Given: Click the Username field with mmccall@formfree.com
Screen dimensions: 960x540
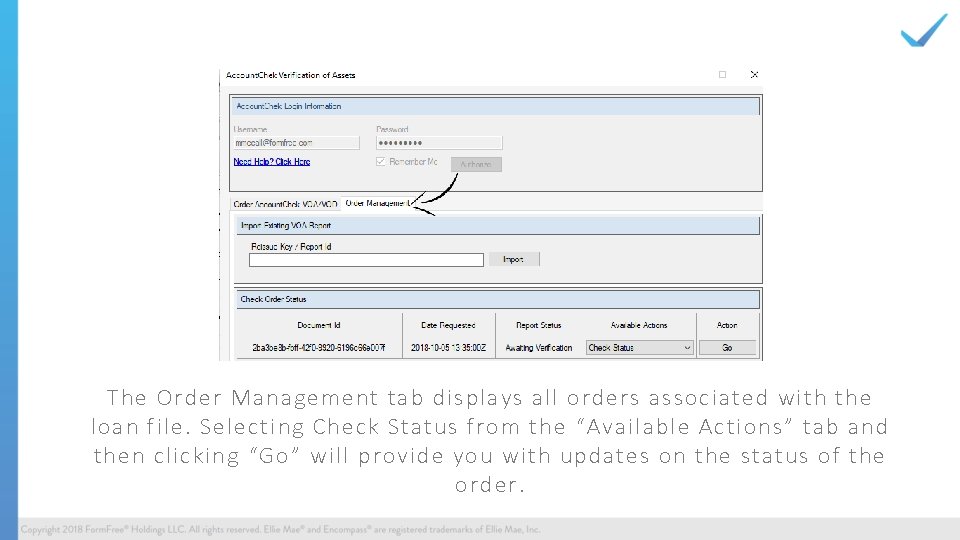Looking at the screenshot, I should (296, 143).
